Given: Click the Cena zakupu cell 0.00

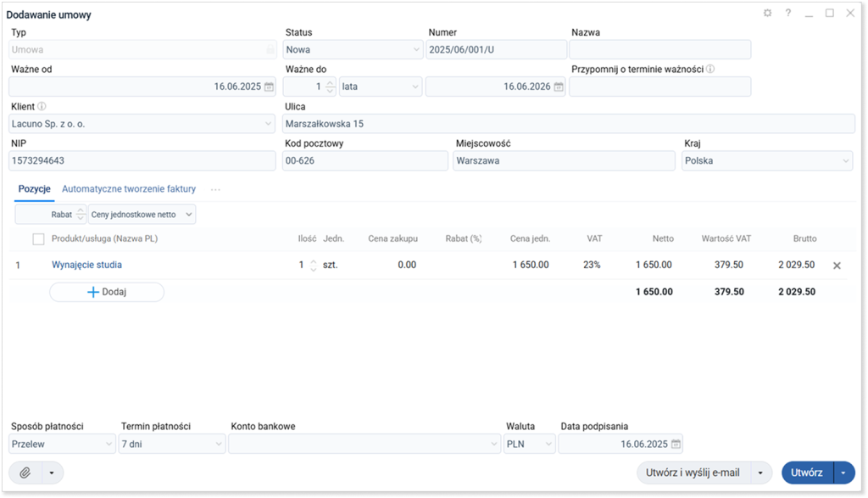Looking at the screenshot, I should 407,266.
